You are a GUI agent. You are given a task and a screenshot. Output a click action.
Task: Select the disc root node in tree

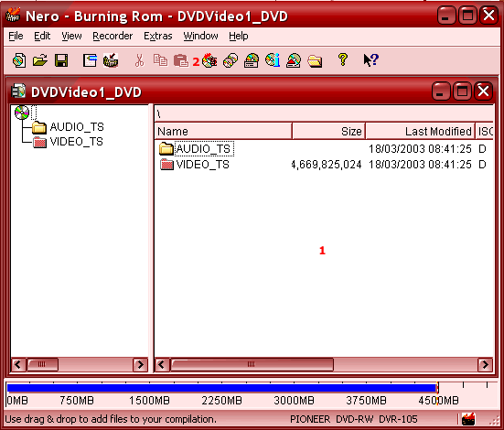click(x=23, y=113)
